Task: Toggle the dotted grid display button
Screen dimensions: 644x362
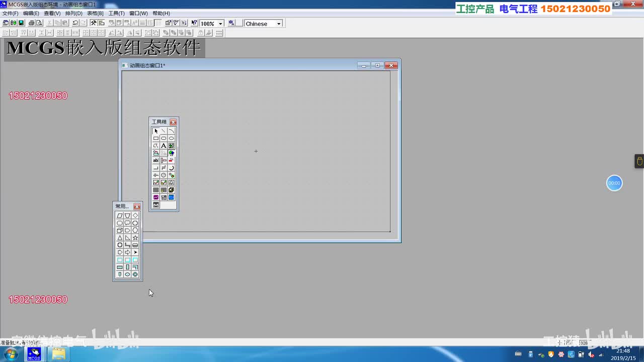Action: click(158, 23)
